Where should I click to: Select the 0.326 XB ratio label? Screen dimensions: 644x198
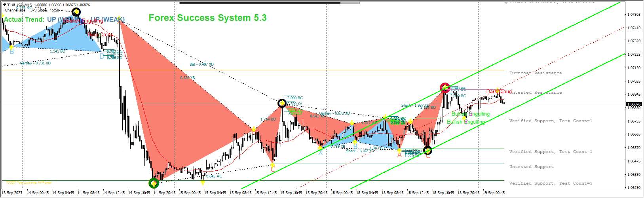[187, 78]
